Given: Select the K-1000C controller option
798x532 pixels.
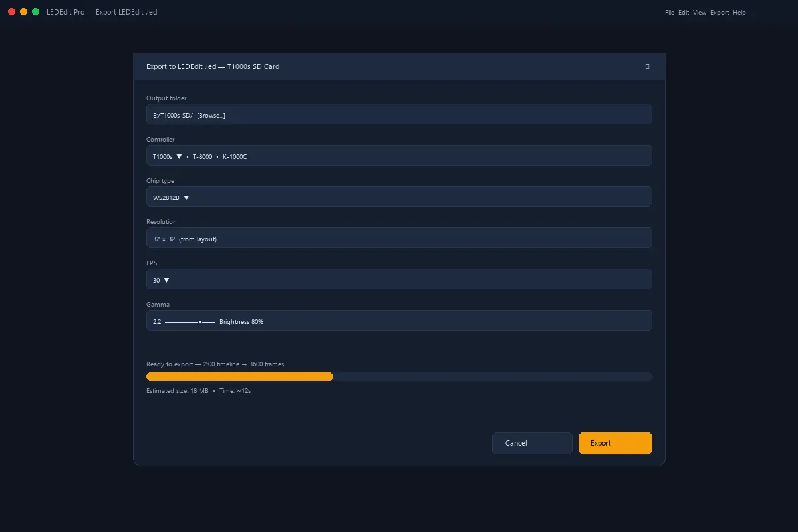Looking at the screenshot, I should coord(235,156).
